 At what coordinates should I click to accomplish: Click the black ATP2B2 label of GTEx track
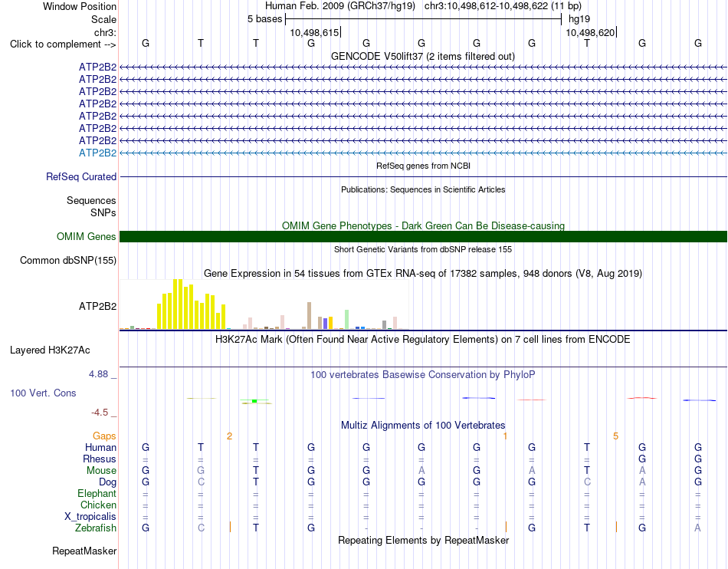pyautogui.click(x=97, y=307)
